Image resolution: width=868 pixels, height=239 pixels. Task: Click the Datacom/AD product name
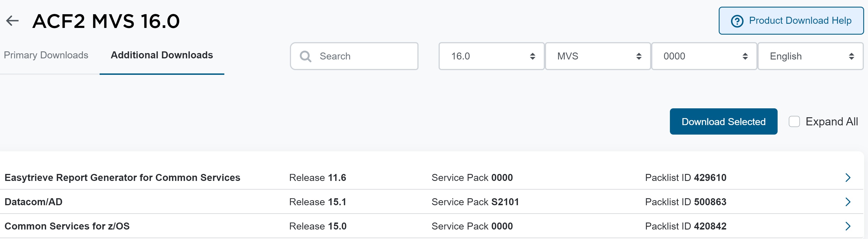tap(33, 202)
